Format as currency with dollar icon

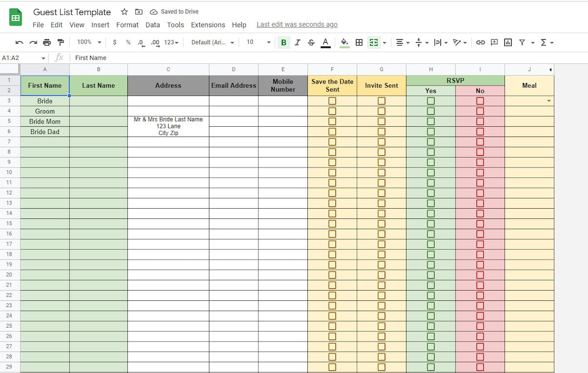tap(115, 42)
